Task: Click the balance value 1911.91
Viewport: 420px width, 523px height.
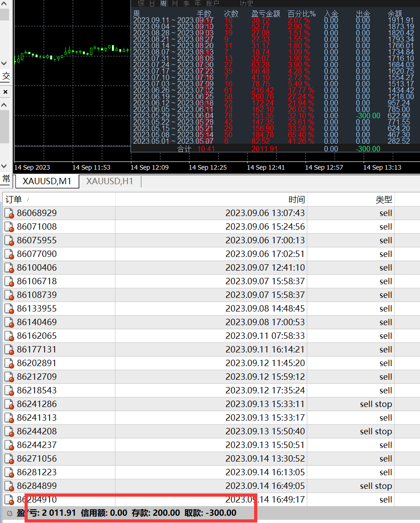Action: tap(401, 20)
